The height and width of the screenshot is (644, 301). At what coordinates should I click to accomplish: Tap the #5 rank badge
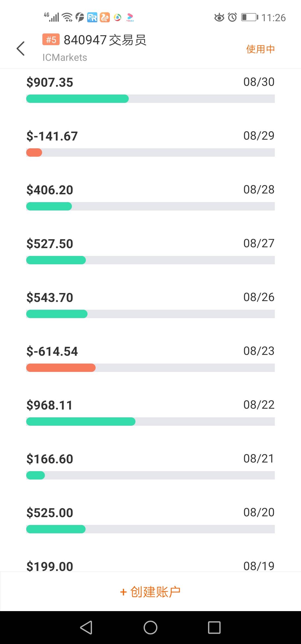(x=51, y=40)
